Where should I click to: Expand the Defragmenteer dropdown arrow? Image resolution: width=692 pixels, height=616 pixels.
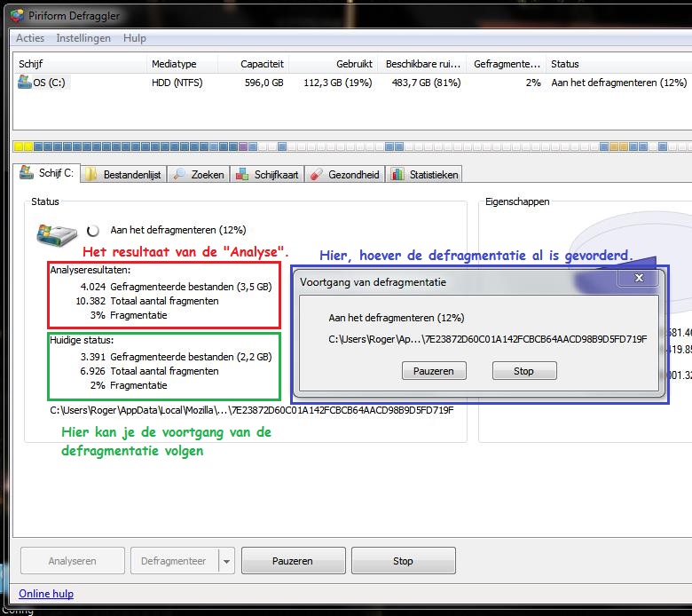[226, 561]
